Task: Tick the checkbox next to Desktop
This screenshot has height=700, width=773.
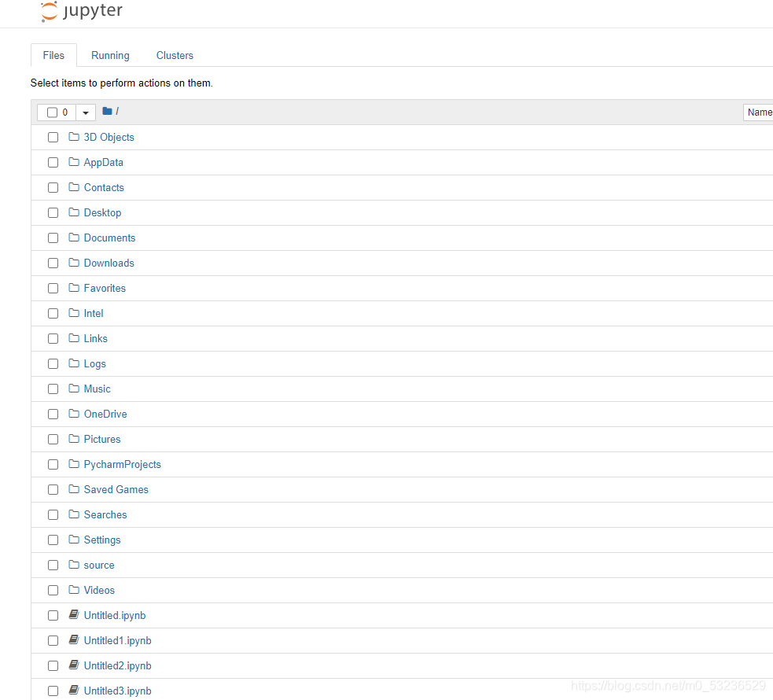Action: coord(53,212)
